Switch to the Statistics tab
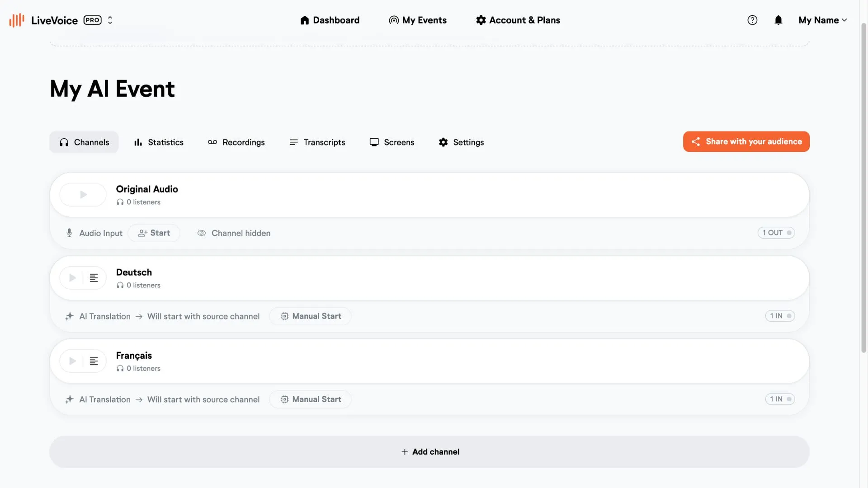The width and height of the screenshot is (868, 488). point(159,142)
